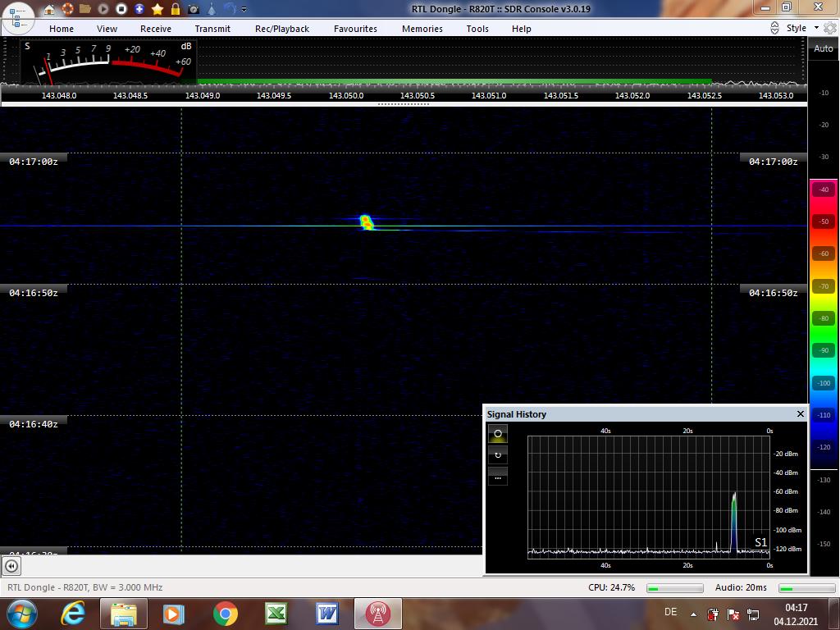Click the stop button in quick access toolbar
The image size is (840, 630).
coord(121,9)
